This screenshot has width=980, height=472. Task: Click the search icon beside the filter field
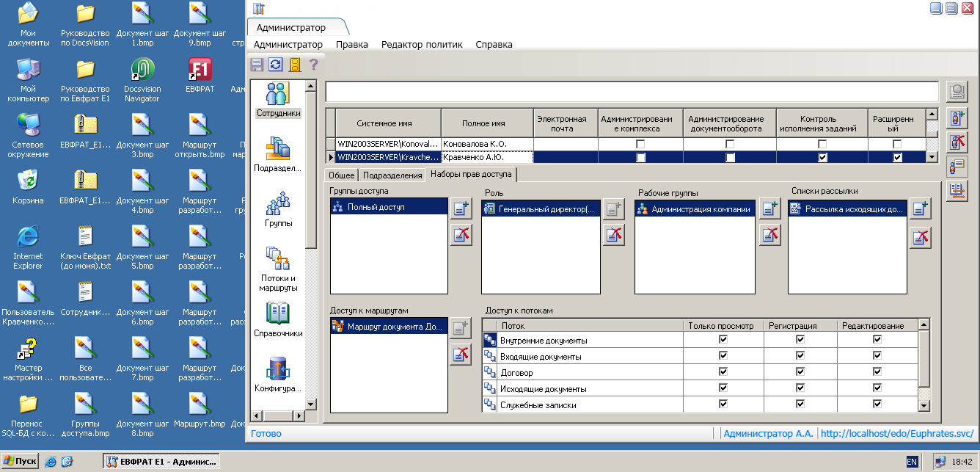pos(957,91)
